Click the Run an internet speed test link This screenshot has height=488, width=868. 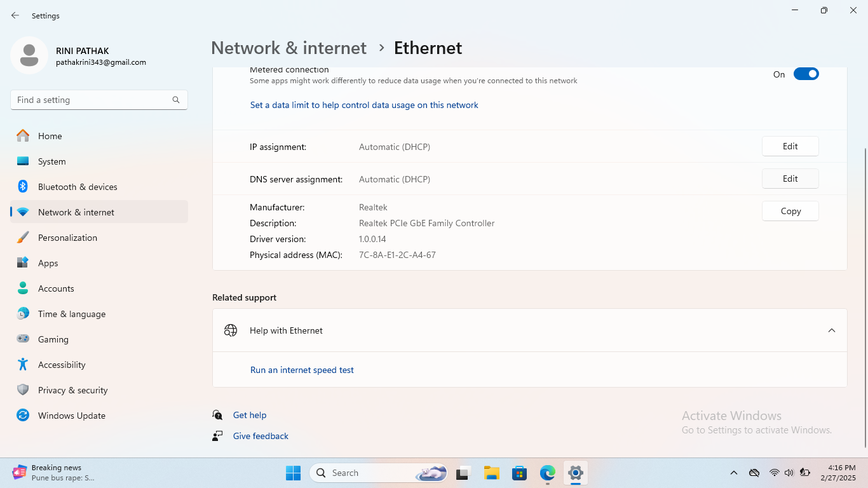point(302,370)
